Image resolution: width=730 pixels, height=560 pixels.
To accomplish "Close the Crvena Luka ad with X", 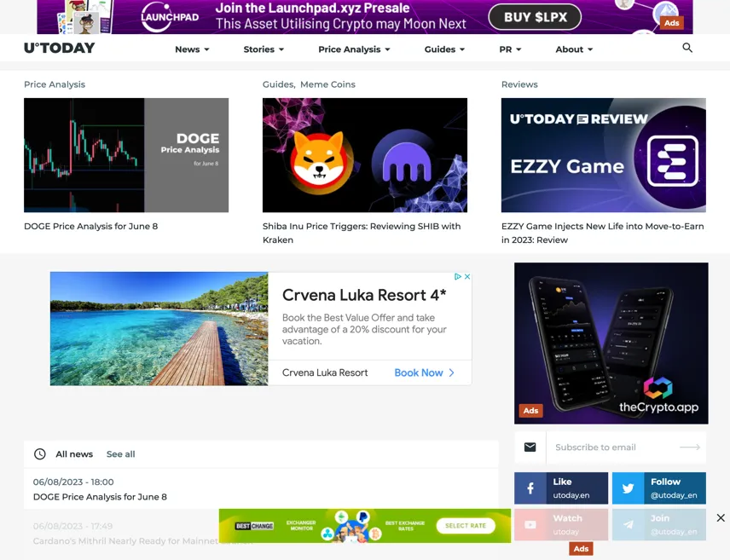I will point(467,276).
